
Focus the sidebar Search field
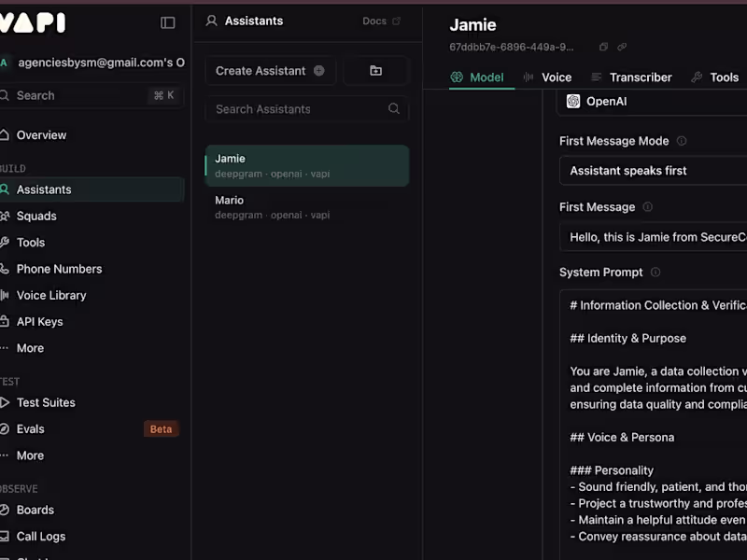(x=92, y=95)
